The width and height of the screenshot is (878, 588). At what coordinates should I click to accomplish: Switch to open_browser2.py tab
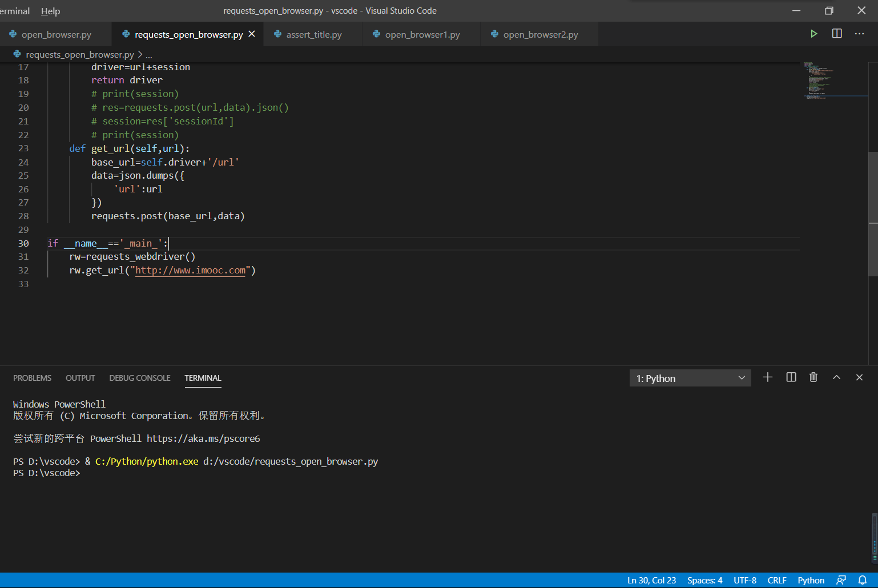541,34
